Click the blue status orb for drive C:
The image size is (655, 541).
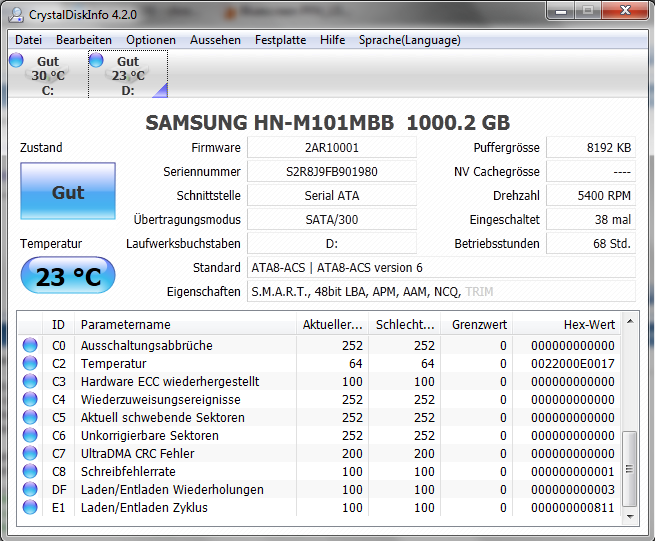[x=16, y=60]
